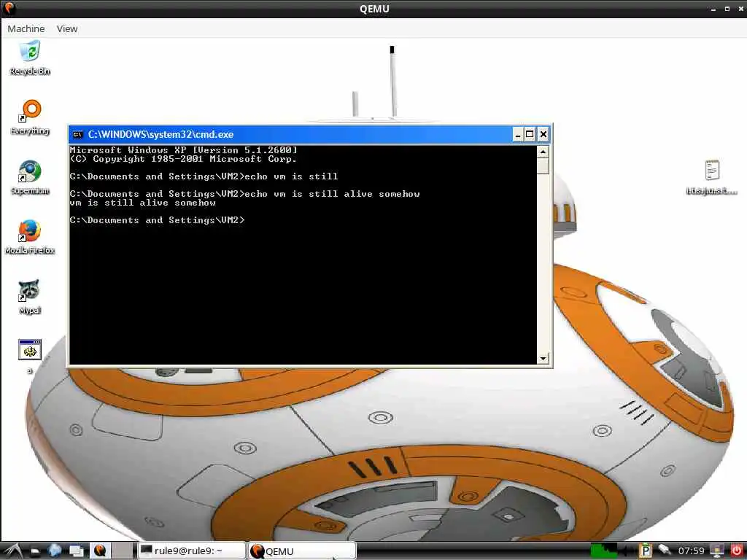Click the P clipboard tray icon
This screenshot has width=747, height=560.
point(645,551)
